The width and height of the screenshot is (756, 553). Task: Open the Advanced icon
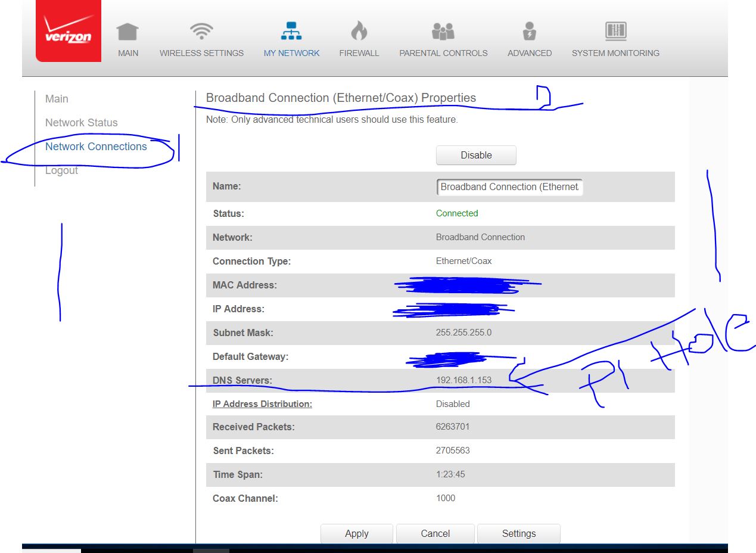(530, 31)
